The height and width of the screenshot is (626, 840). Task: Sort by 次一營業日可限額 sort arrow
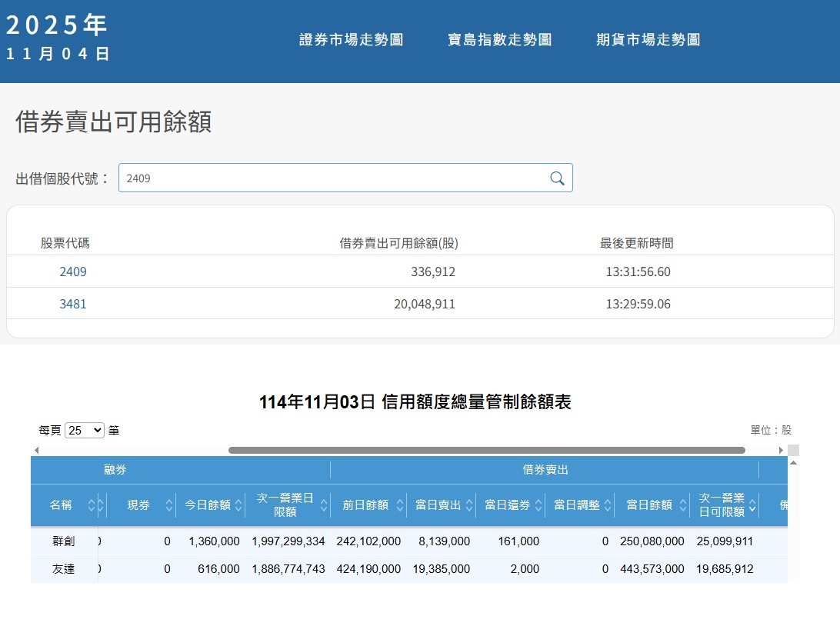click(752, 505)
